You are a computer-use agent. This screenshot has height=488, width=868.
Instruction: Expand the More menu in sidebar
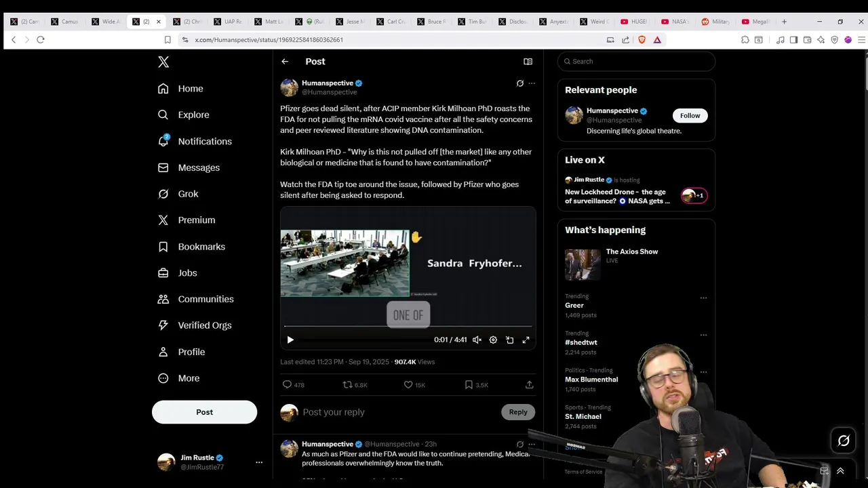pos(178,378)
